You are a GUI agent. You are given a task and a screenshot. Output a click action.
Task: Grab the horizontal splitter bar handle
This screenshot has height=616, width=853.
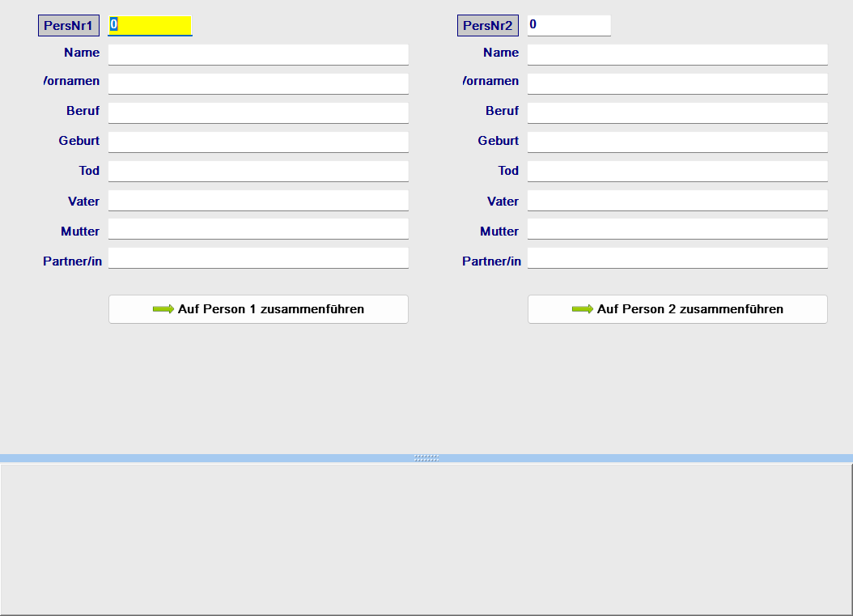coord(426,458)
